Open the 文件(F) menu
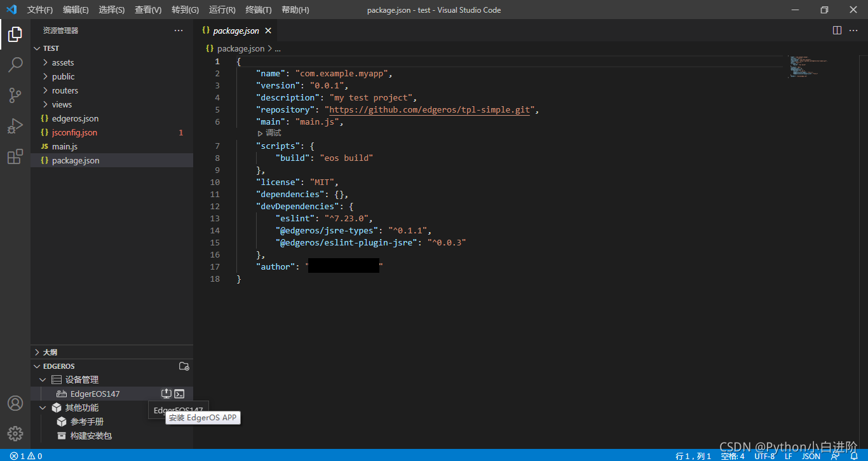Image resolution: width=868 pixels, height=461 pixels. tap(40, 10)
